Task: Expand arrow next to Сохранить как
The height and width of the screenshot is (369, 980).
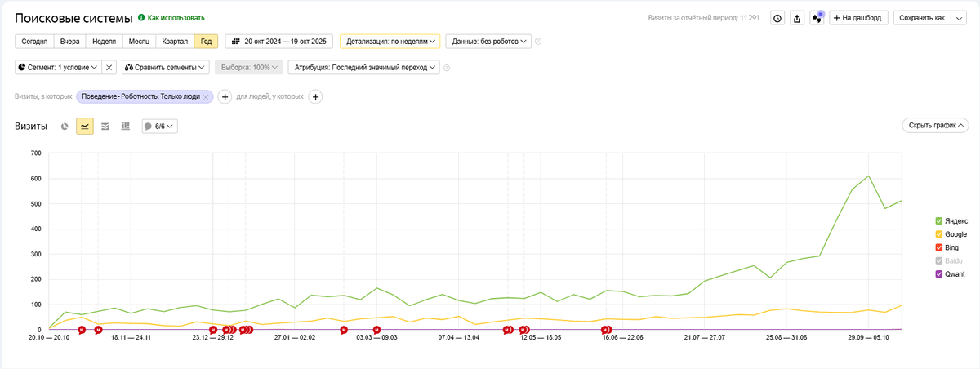Action: pos(959,18)
